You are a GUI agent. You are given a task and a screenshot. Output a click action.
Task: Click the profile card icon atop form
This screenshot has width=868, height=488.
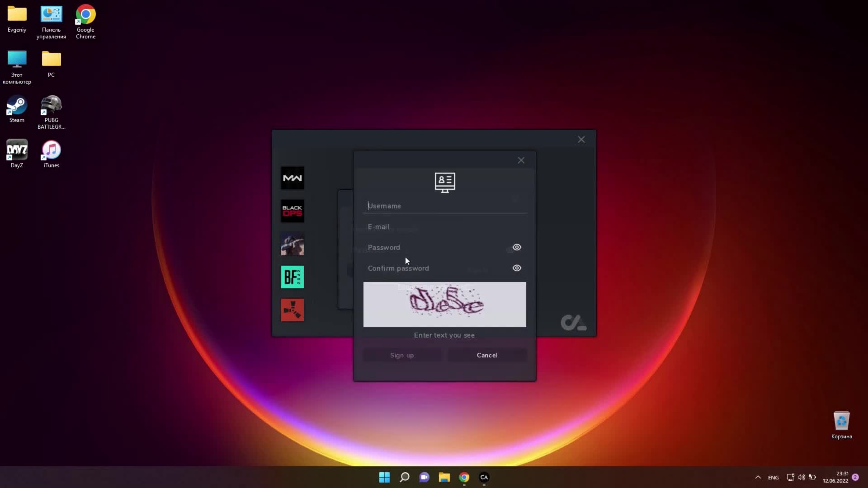(445, 183)
